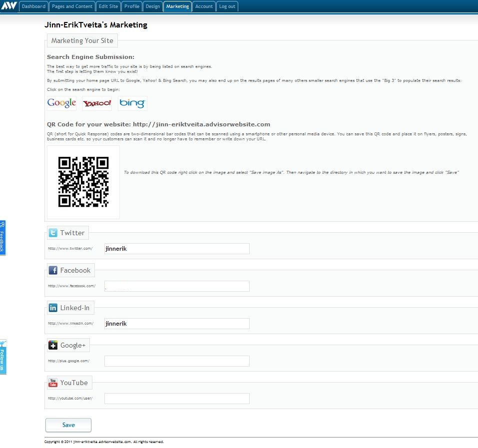Focus the YouTube user field

point(177,399)
